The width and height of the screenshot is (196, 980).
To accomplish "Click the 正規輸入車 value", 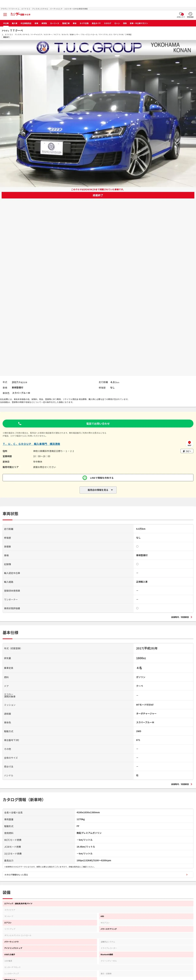I will click(x=142, y=582).
